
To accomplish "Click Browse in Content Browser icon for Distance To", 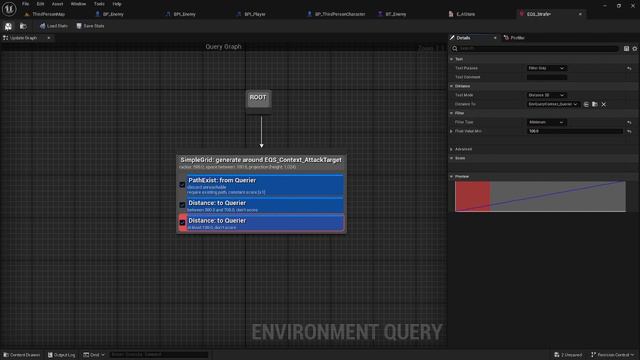I will tap(595, 104).
